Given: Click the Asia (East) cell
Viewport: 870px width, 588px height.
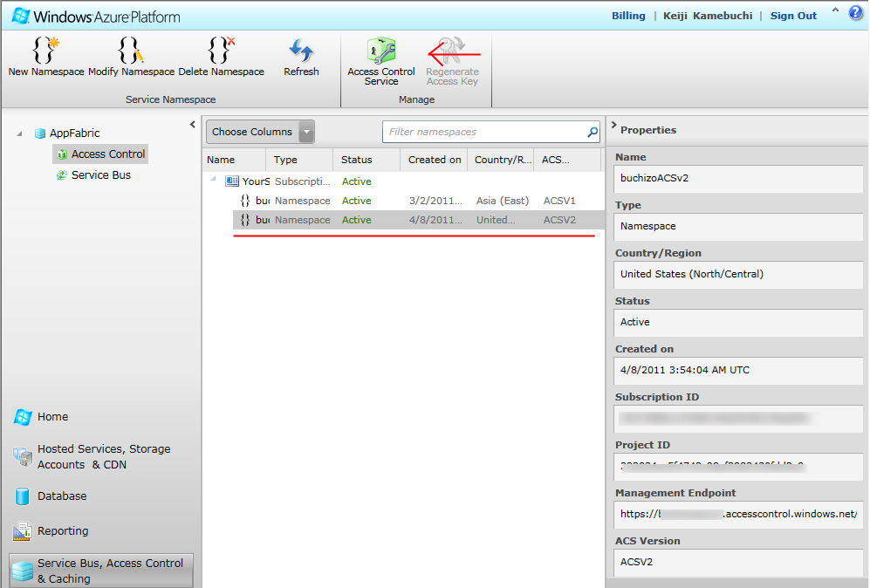Looking at the screenshot, I should pos(502,201).
